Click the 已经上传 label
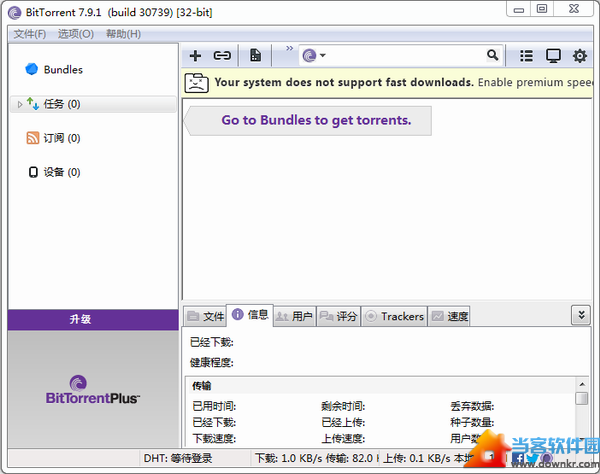The height and width of the screenshot is (474, 600). (343, 422)
